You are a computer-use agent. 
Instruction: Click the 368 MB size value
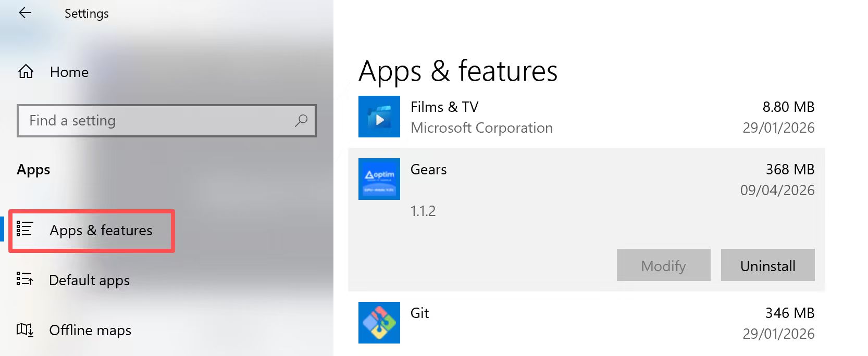[790, 170]
